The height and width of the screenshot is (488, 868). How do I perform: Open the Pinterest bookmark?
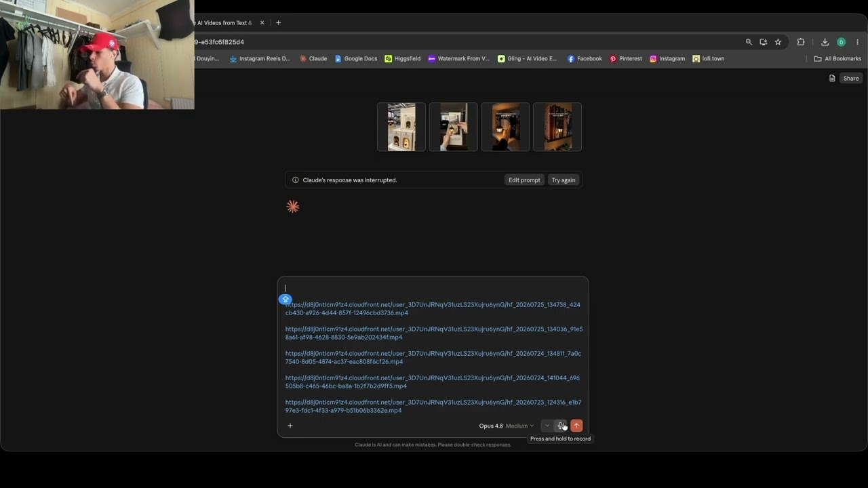[625, 59]
